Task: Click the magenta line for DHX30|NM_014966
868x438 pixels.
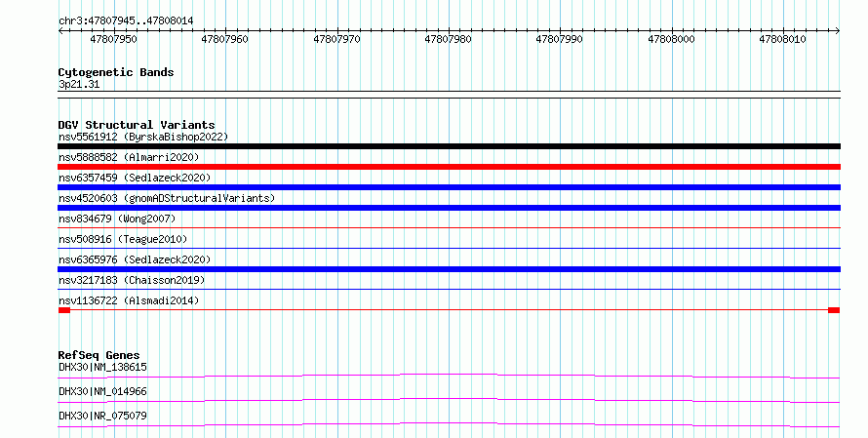Action: point(449,400)
